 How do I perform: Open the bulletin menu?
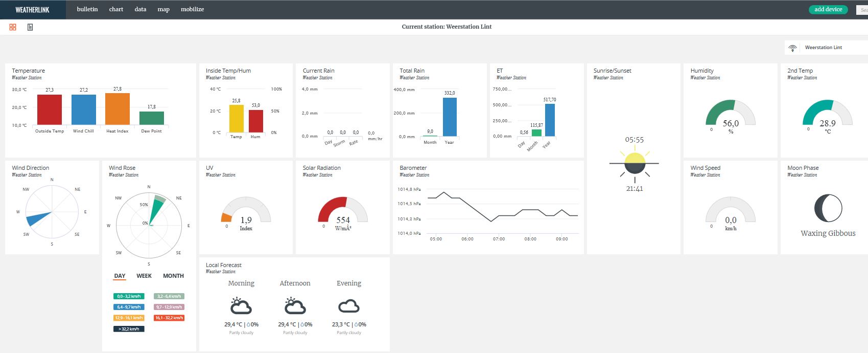tap(87, 9)
